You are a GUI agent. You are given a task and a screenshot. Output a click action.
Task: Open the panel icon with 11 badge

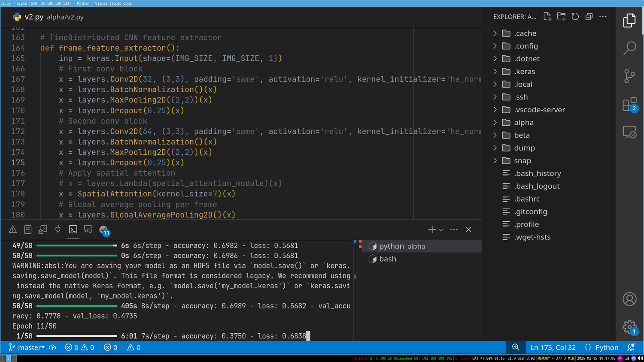click(104, 231)
